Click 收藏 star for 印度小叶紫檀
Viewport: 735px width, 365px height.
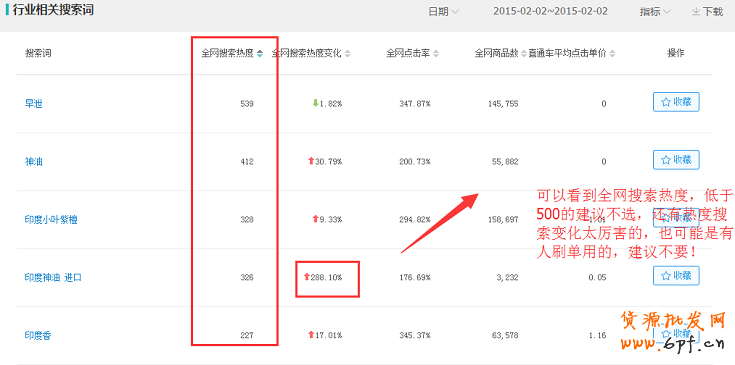pos(676,218)
